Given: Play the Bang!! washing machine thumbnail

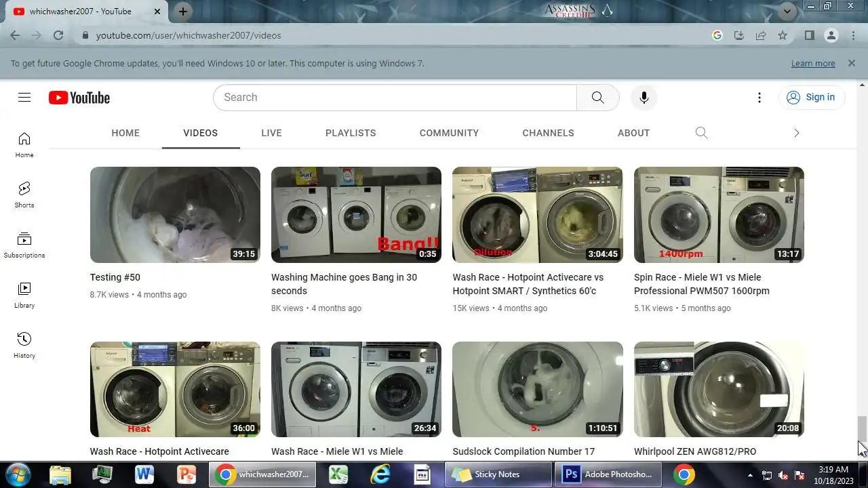Looking at the screenshot, I should pyautogui.click(x=356, y=215).
